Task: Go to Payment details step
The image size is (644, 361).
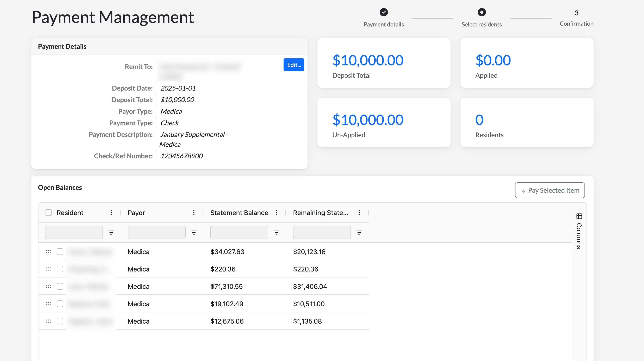Action: 384,12
